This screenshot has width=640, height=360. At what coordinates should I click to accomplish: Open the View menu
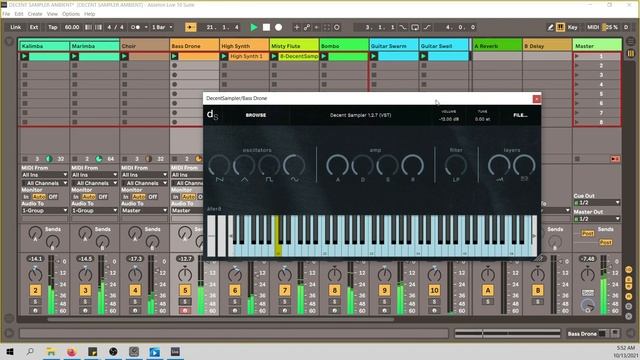52,14
